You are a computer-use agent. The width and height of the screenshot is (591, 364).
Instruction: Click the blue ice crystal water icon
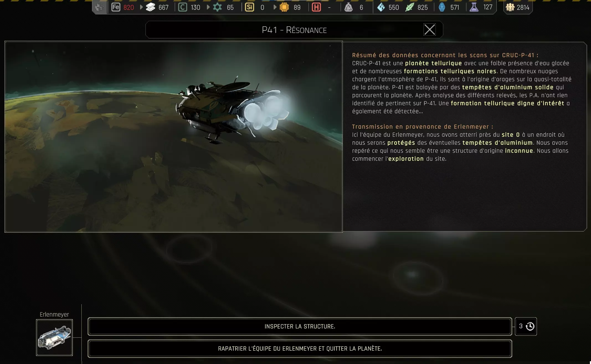pos(381,7)
